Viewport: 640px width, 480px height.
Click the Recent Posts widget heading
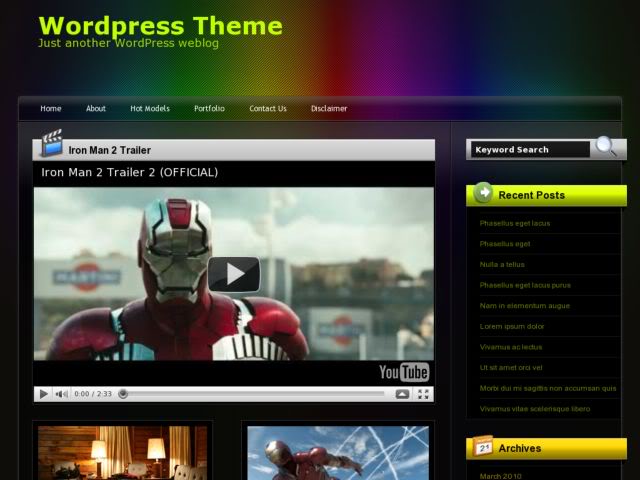(x=531, y=195)
